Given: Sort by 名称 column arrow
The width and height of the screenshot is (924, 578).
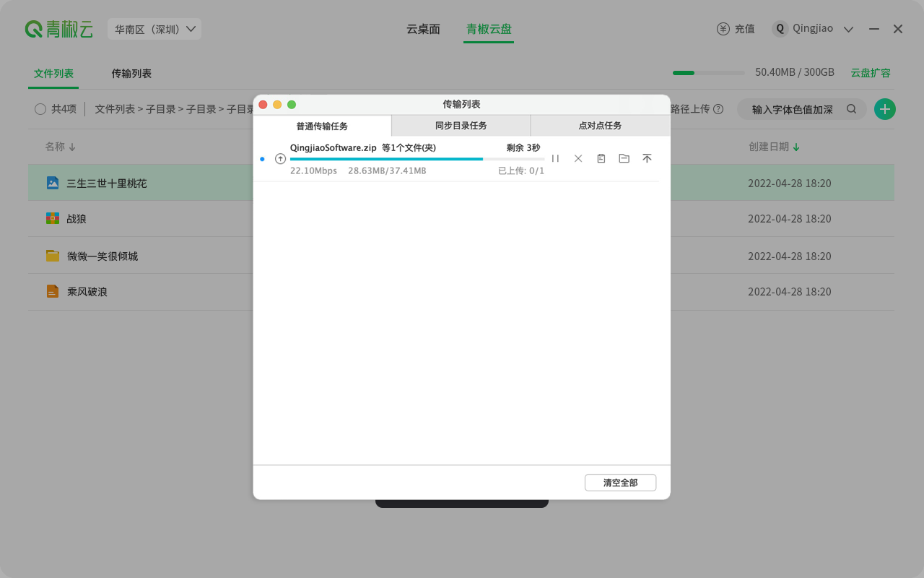Looking at the screenshot, I should [72, 147].
